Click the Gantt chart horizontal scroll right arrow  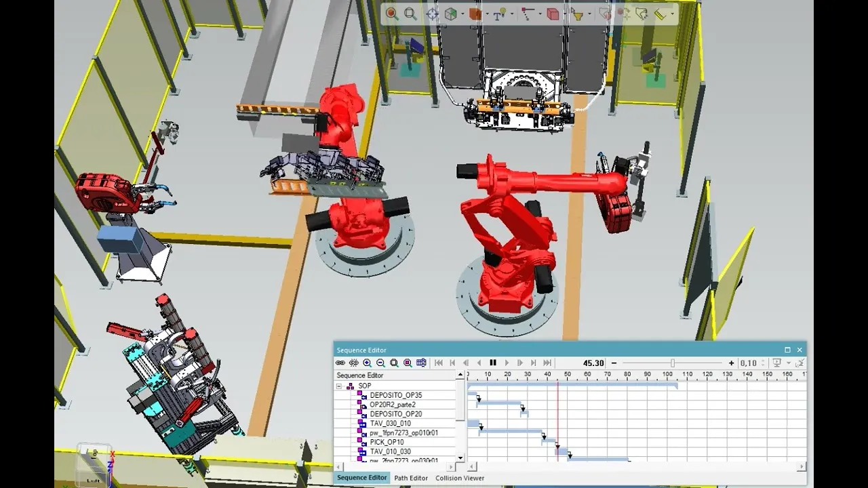point(802,466)
